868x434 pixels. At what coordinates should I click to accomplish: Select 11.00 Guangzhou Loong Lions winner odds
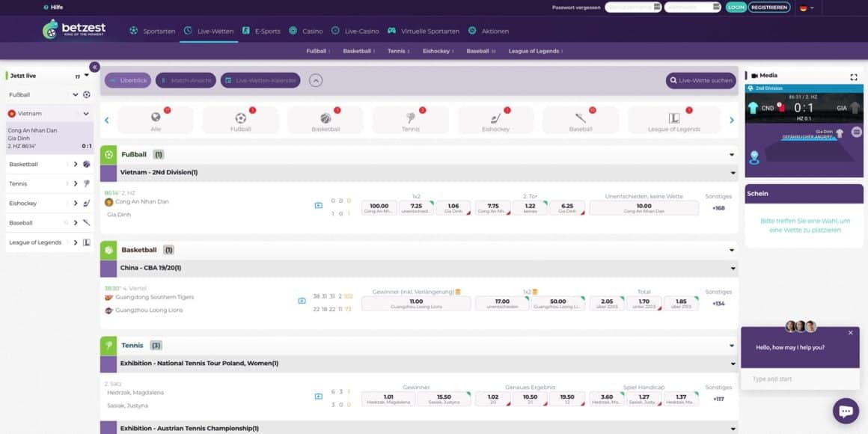tap(416, 303)
